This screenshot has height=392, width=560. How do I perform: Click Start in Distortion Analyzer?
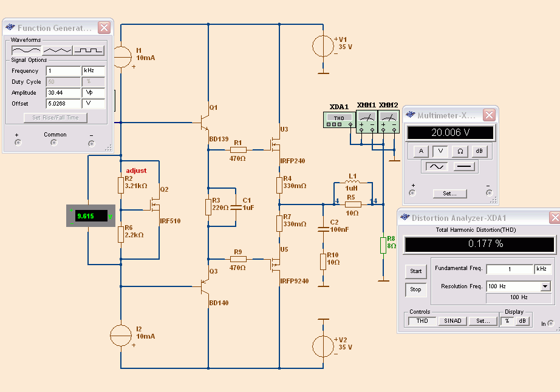[x=415, y=271]
